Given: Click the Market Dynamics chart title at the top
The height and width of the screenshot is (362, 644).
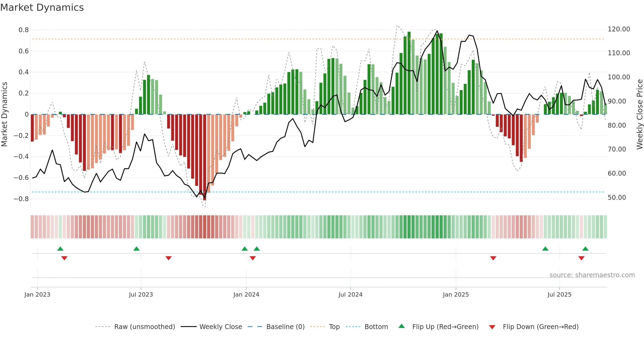Looking at the screenshot, I should pyautogui.click(x=42, y=8).
